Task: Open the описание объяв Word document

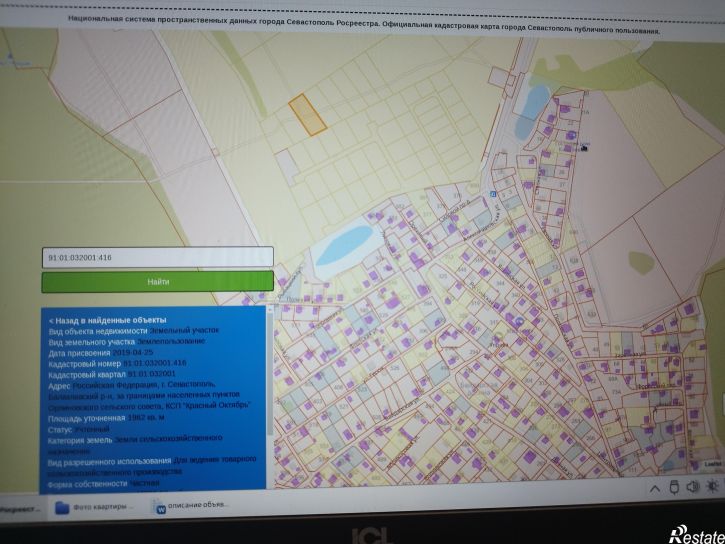Action: [190, 505]
